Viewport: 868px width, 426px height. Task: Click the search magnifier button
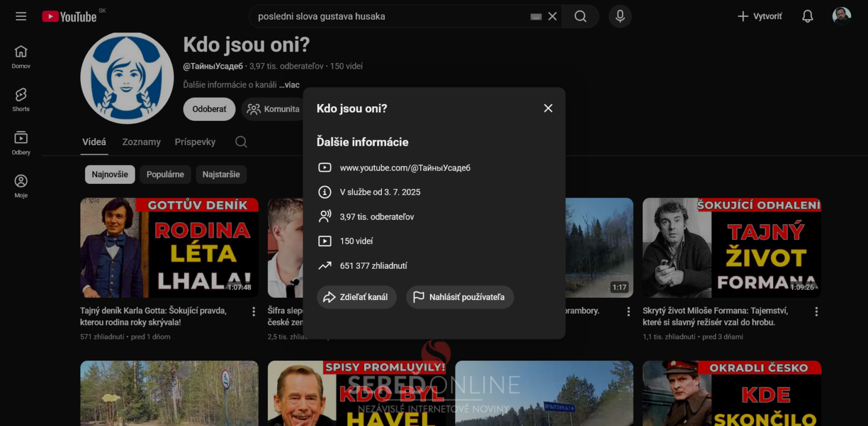(x=580, y=16)
